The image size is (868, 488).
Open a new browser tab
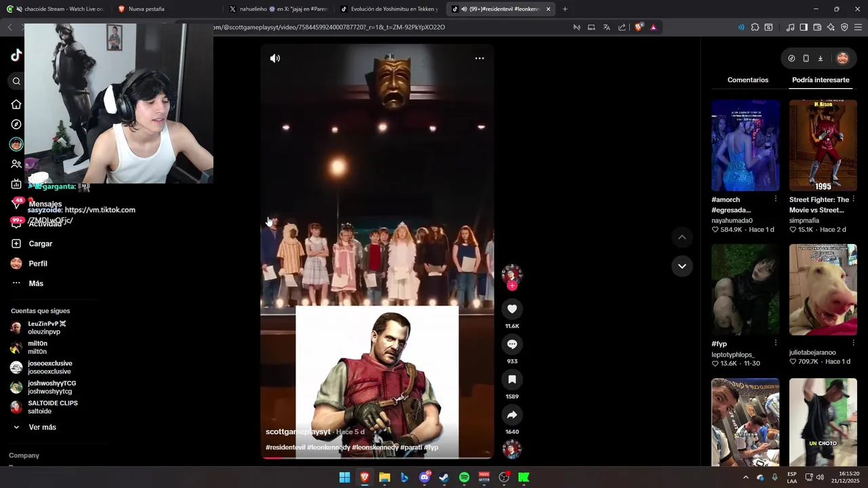pos(565,9)
